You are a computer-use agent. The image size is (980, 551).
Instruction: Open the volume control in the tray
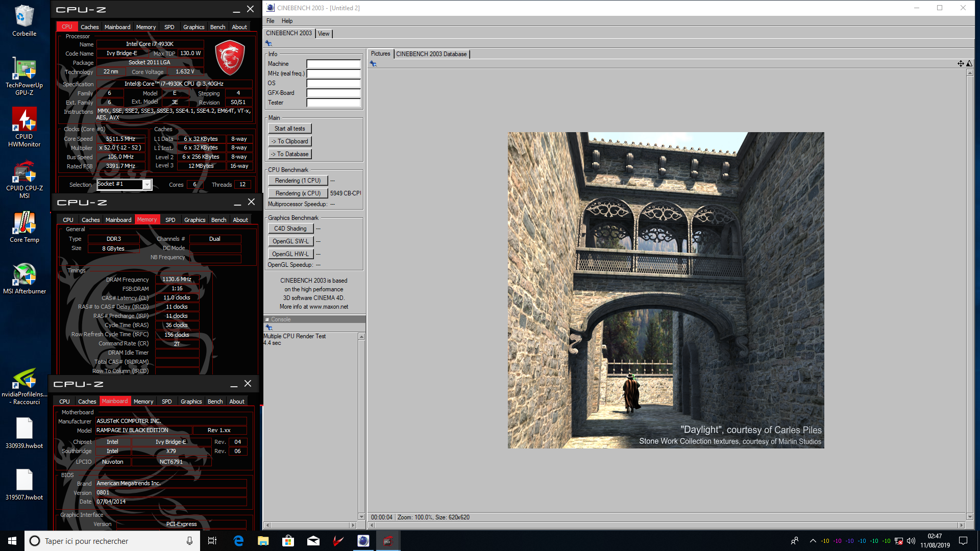coord(911,541)
